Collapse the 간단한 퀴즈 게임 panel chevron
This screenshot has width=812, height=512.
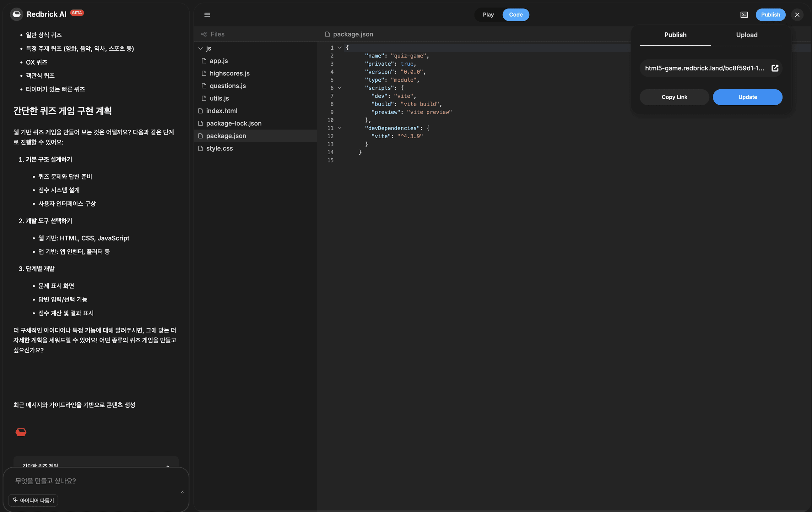click(168, 466)
